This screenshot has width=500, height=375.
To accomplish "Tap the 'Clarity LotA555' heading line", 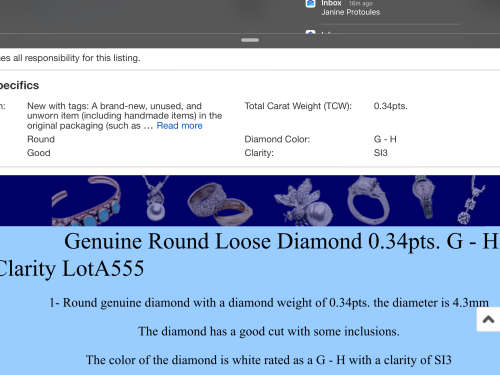I will (72, 268).
